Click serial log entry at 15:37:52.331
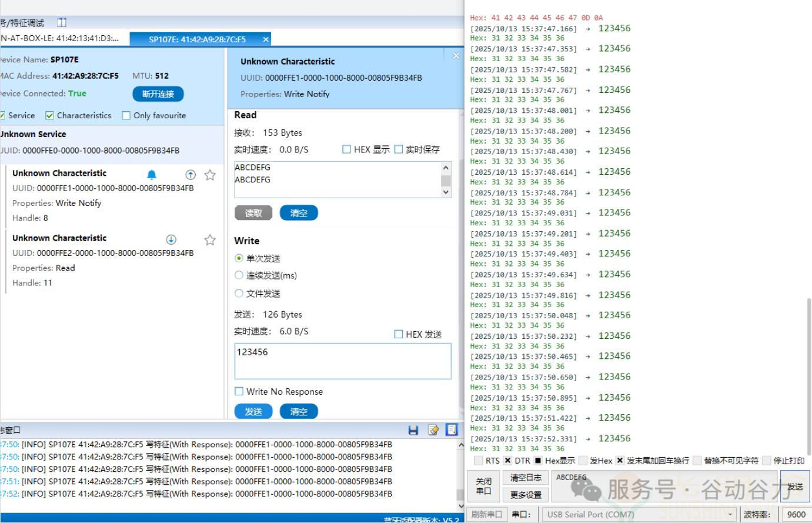 click(550, 439)
